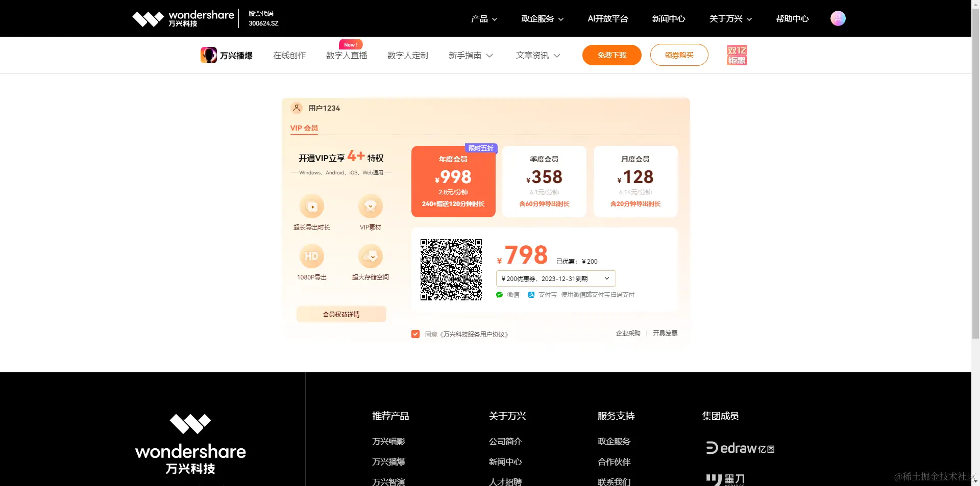
Task: Click the 万兴播爆 product logo icon
Action: click(x=208, y=55)
